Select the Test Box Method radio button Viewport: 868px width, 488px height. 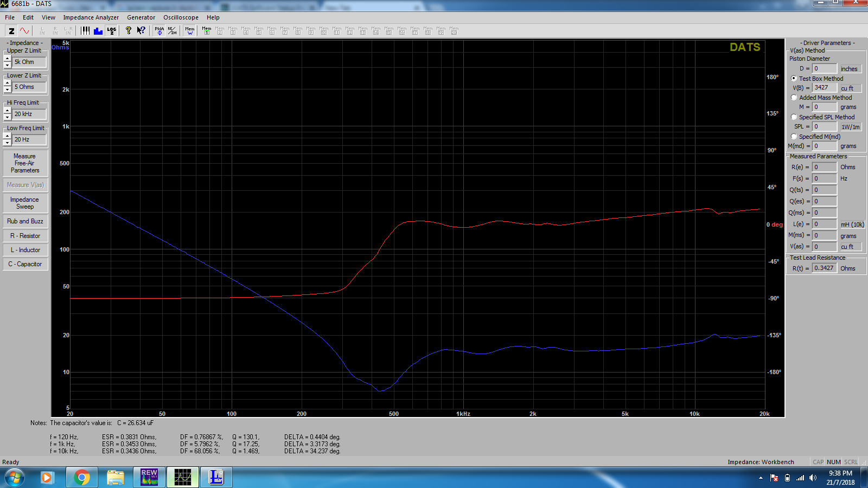(x=794, y=79)
